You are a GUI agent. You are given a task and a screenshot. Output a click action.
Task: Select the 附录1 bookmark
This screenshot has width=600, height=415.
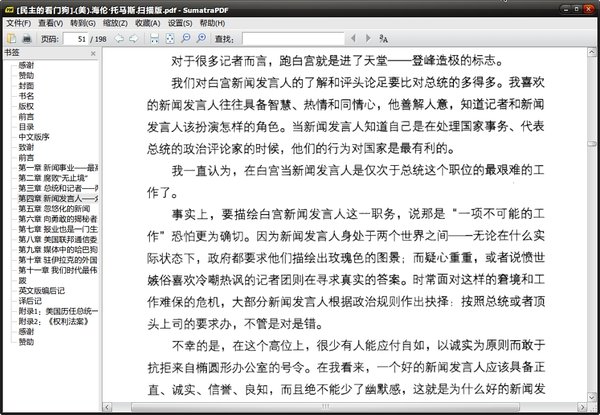pos(58,311)
